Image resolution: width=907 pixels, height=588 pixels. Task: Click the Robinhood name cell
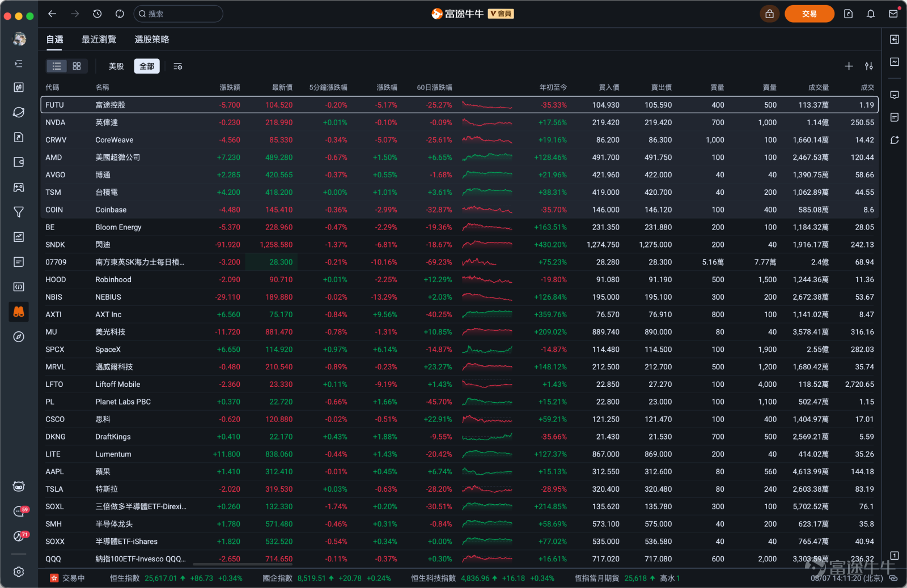[113, 279]
